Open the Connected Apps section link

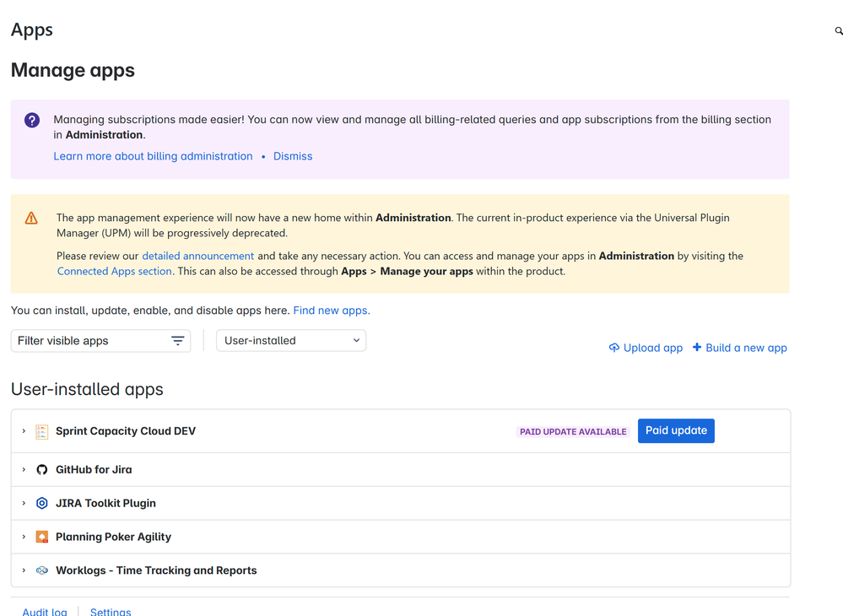[115, 272]
